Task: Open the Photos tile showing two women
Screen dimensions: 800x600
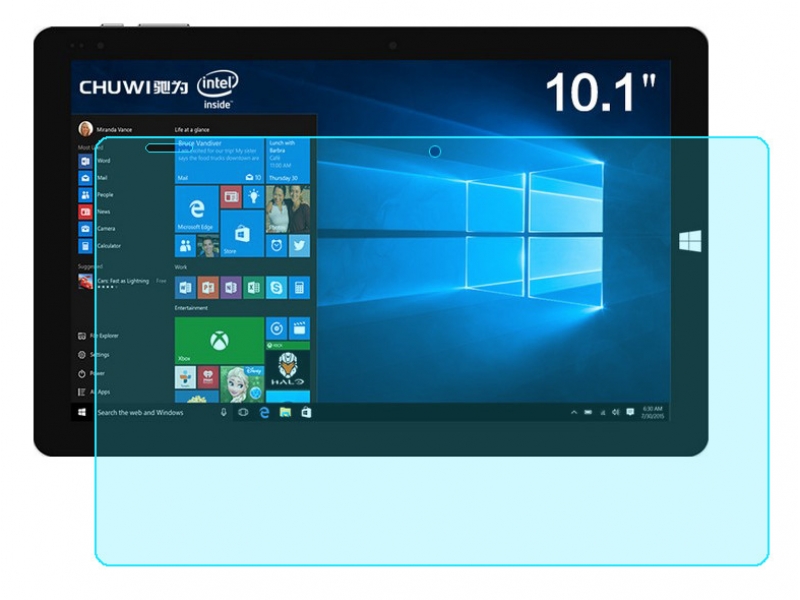Action: tap(288, 209)
